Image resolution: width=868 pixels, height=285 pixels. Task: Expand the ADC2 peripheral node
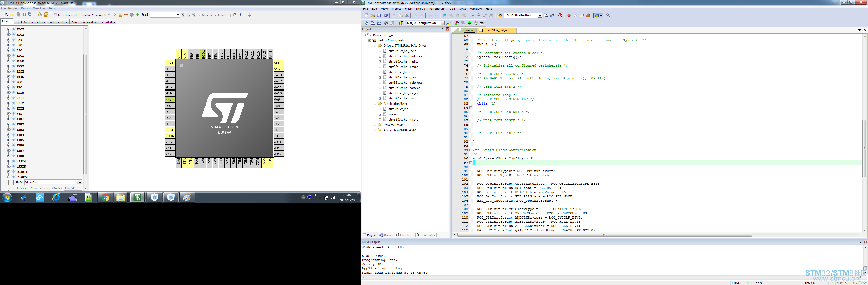pyautogui.click(x=9, y=29)
